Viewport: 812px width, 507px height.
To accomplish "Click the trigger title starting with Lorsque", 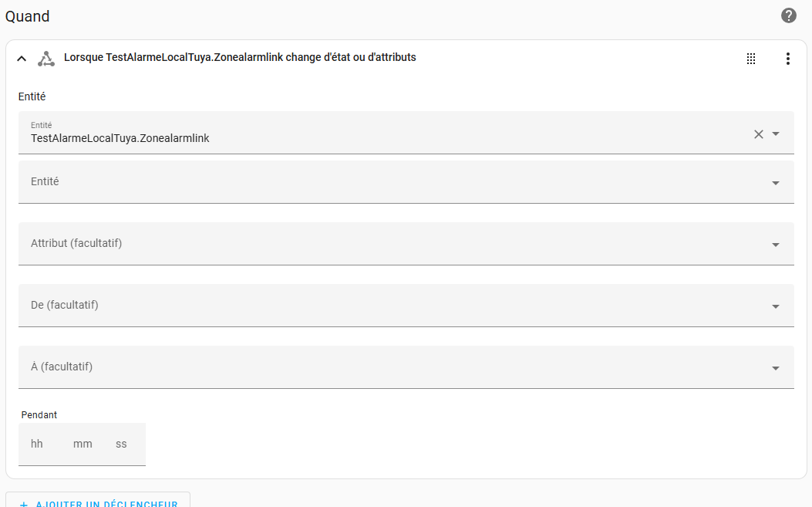I will pyautogui.click(x=240, y=58).
